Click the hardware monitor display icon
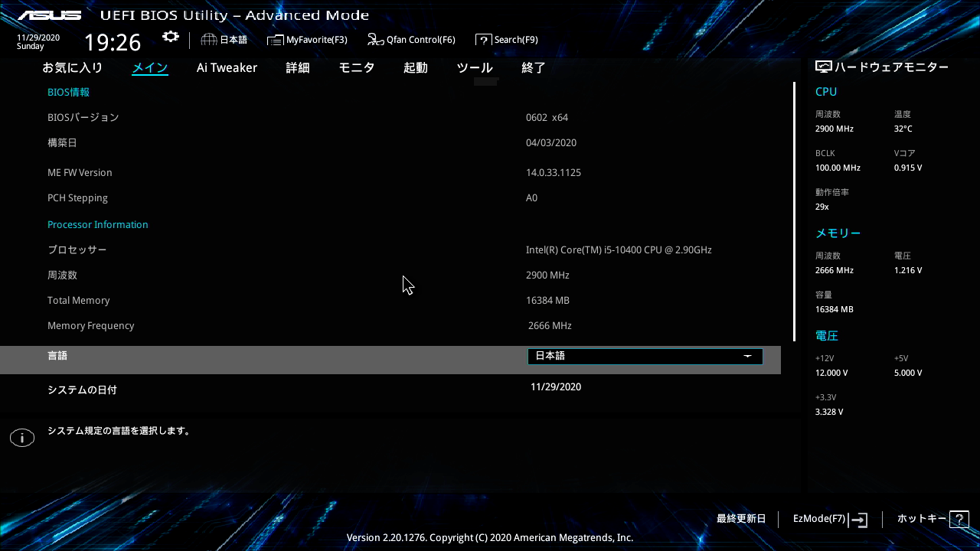 pos(824,67)
